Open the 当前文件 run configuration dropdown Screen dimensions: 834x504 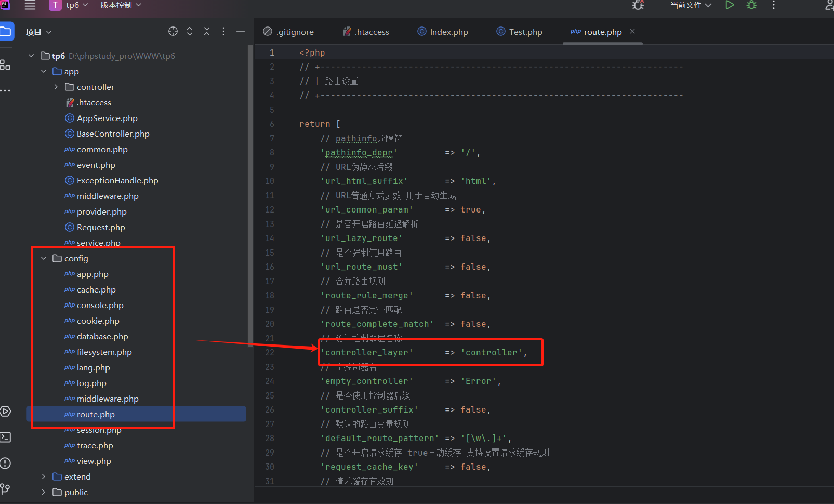(x=691, y=5)
